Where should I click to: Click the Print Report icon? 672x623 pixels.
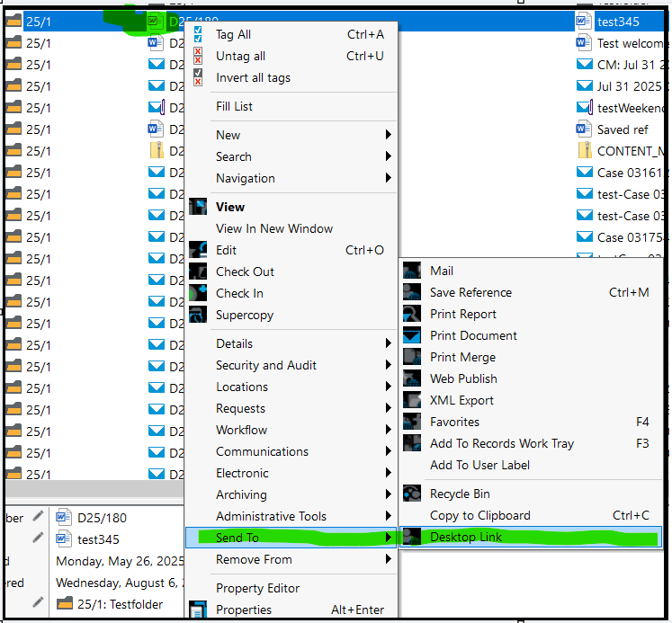(x=412, y=314)
